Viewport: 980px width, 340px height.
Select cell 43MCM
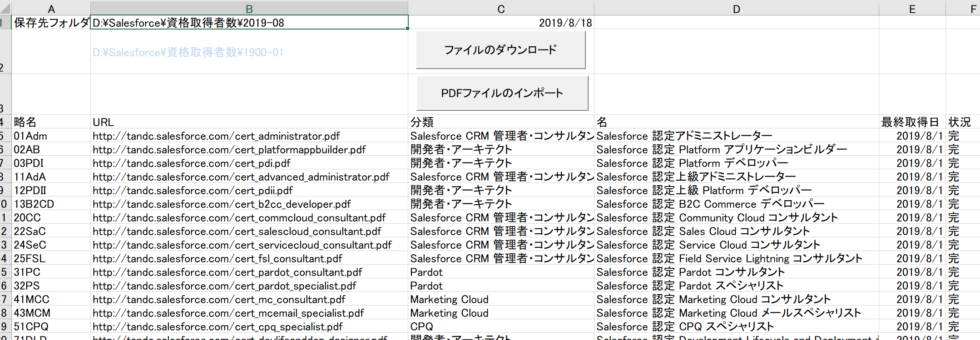tap(51, 312)
